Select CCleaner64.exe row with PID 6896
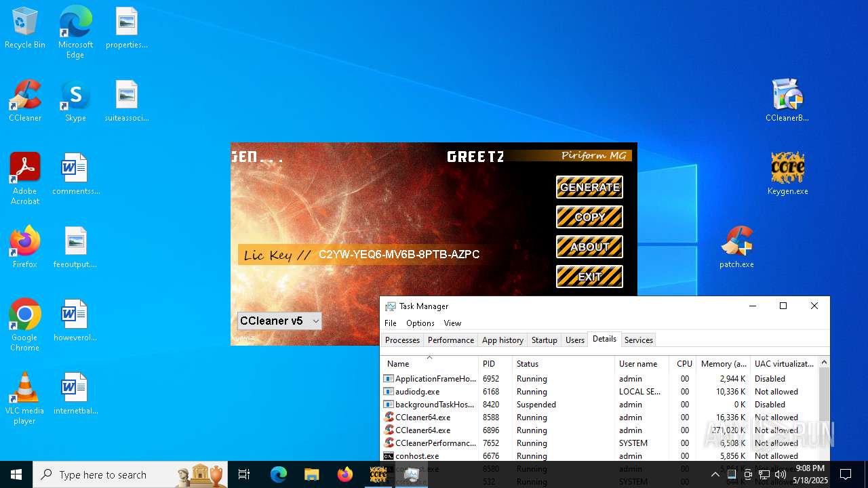Screen dimensions: 868x488 pos(599,430)
